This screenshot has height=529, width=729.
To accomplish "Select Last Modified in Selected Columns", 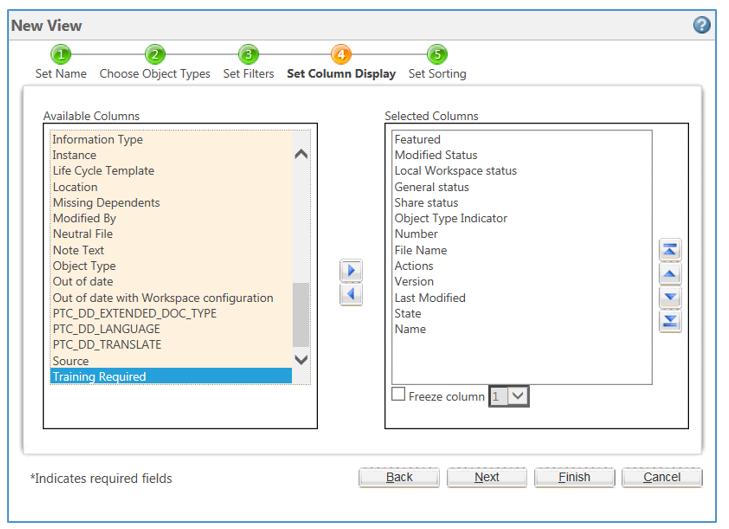I will 522,298.
